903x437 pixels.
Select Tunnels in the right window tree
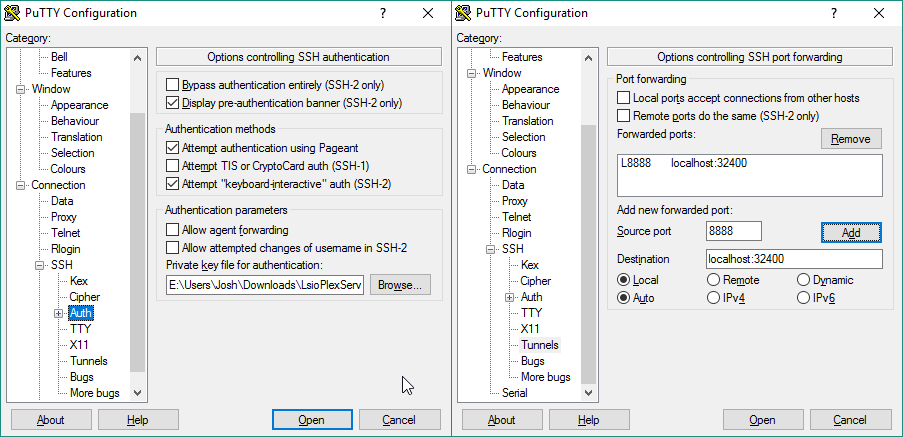[x=540, y=345]
